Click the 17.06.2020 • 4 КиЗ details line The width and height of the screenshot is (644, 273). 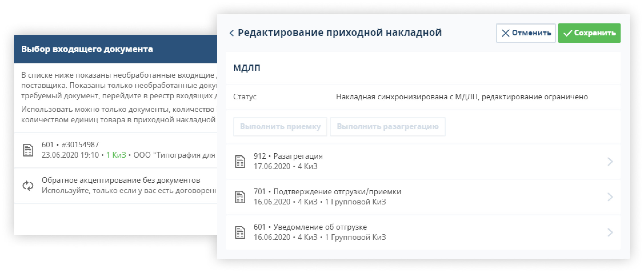(x=285, y=166)
